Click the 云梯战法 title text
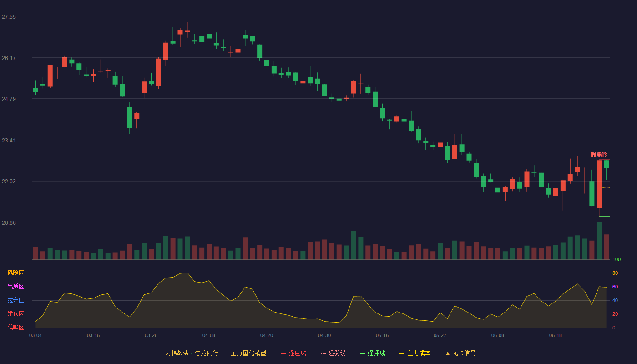637x364 pixels. (177, 353)
